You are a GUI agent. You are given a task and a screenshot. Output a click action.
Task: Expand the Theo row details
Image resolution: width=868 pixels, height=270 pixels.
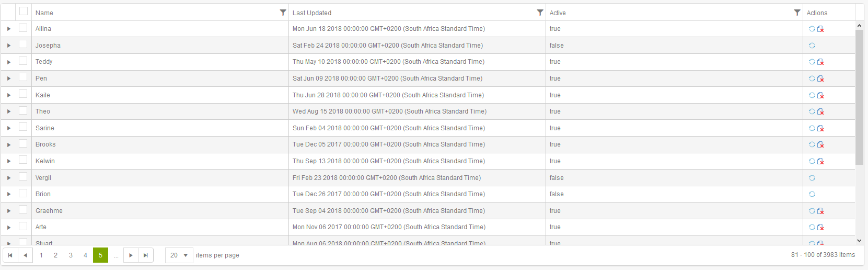(x=9, y=111)
